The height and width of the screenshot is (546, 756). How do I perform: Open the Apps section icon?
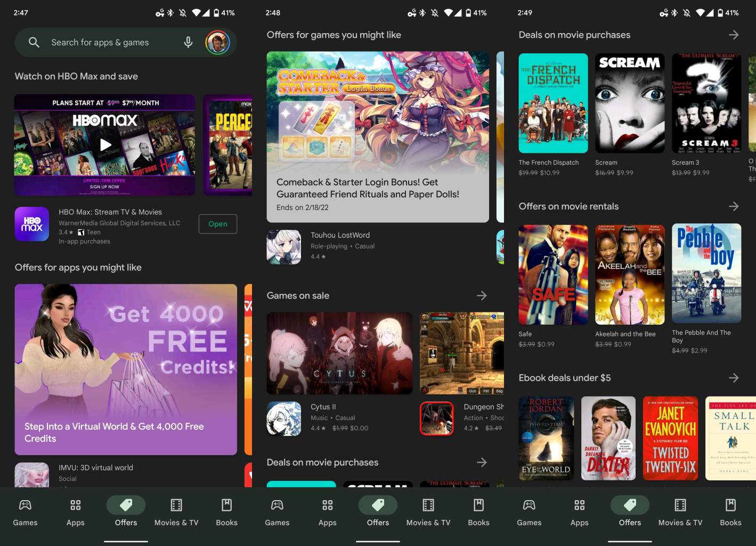click(75, 504)
